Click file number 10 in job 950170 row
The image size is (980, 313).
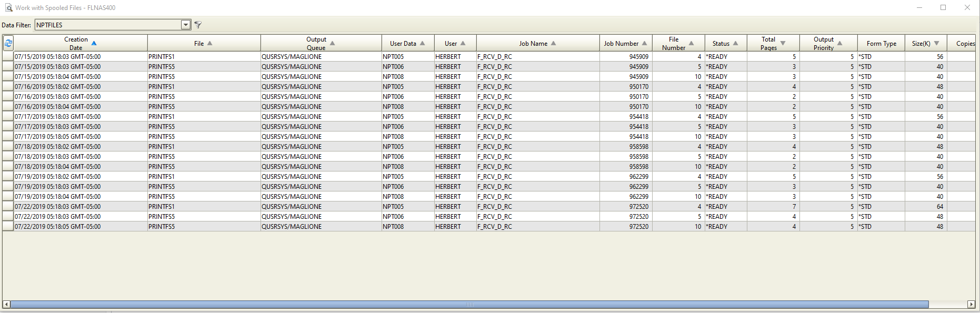698,106
